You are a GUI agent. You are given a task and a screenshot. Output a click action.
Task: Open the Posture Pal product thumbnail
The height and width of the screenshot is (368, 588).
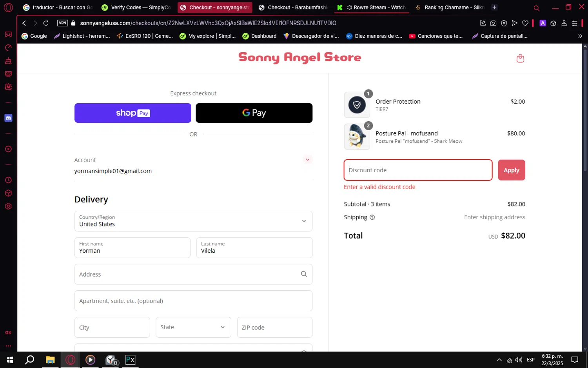pyautogui.click(x=357, y=137)
